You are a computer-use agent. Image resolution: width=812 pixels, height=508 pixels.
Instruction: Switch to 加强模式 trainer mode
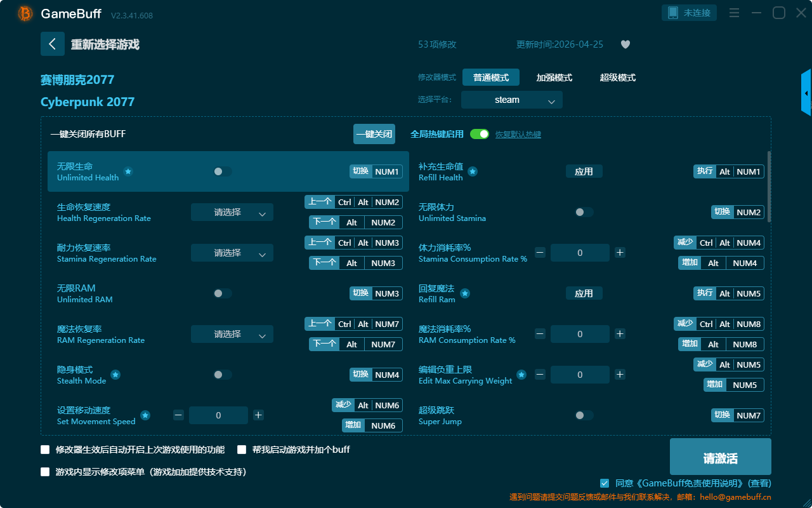pos(554,77)
